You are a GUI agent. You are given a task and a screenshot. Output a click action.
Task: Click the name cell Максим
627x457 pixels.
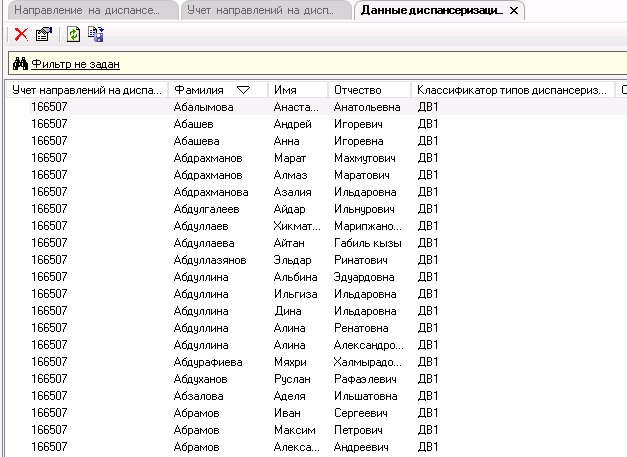click(x=295, y=430)
